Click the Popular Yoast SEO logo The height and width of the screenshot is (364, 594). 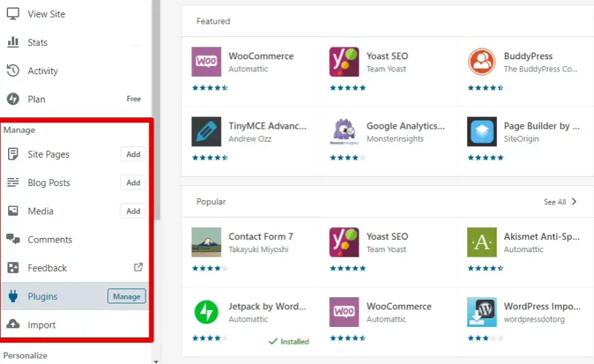point(344,242)
